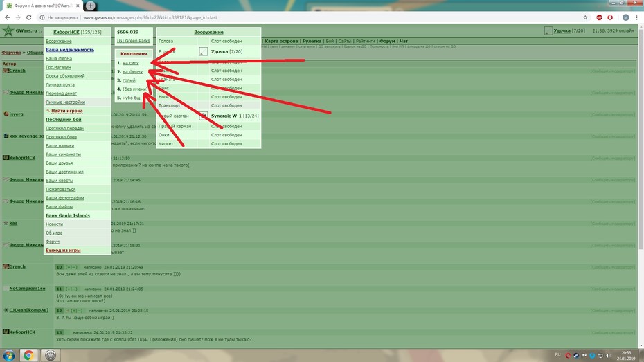Image resolution: width=644 pixels, height=362 pixels.
Task: Click the RU language indicator
Action: (557, 354)
